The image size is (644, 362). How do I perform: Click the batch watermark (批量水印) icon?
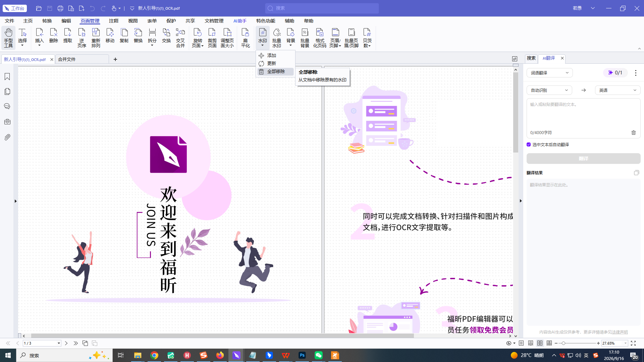tap(277, 38)
